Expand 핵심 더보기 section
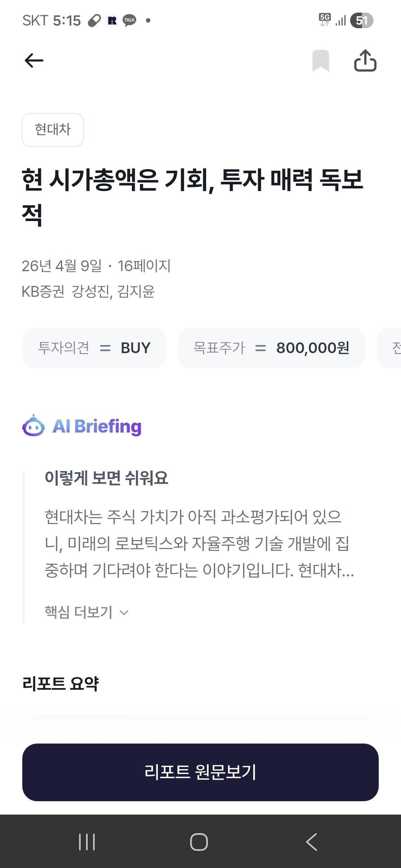 [x=86, y=612]
